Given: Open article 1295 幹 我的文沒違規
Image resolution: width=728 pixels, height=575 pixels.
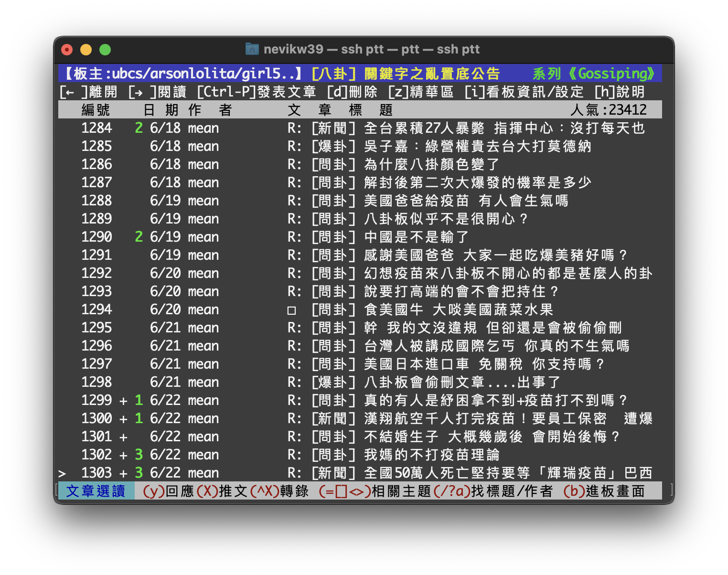Looking at the screenshot, I should (x=360, y=328).
